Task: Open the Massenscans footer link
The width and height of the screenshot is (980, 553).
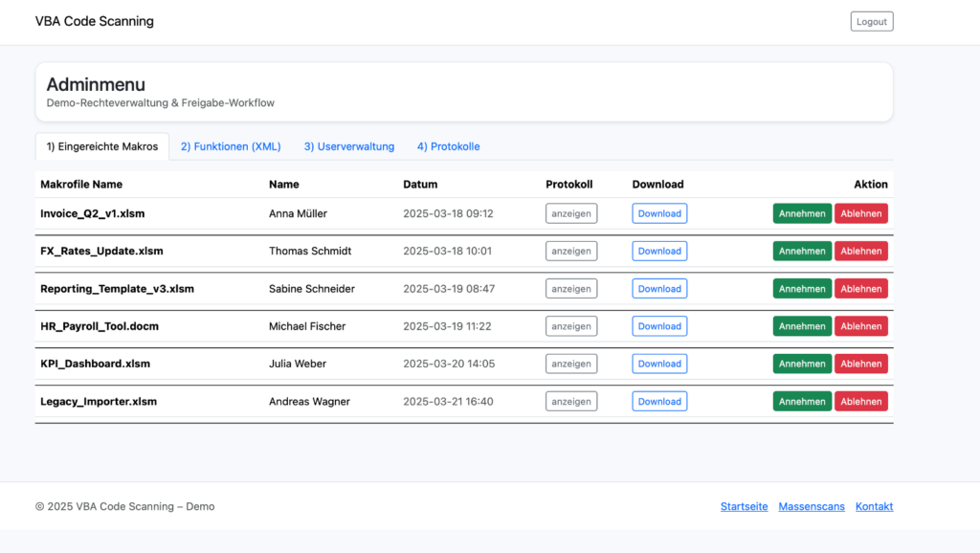Action: click(x=812, y=506)
